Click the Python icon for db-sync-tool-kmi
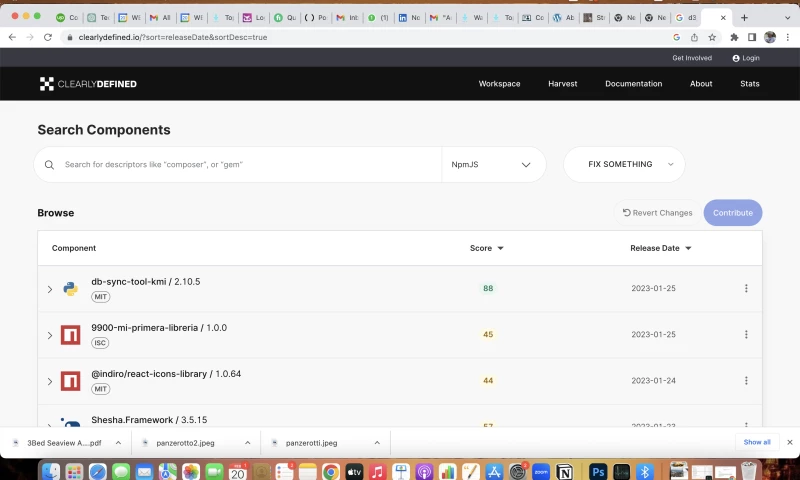 [70, 289]
